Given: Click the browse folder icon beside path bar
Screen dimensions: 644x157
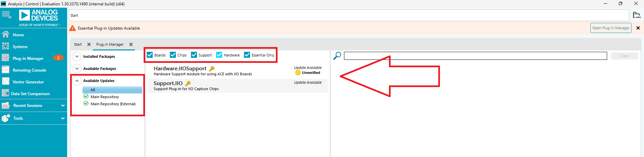Looking at the screenshot, I should pyautogui.click(x=637, y=15).
